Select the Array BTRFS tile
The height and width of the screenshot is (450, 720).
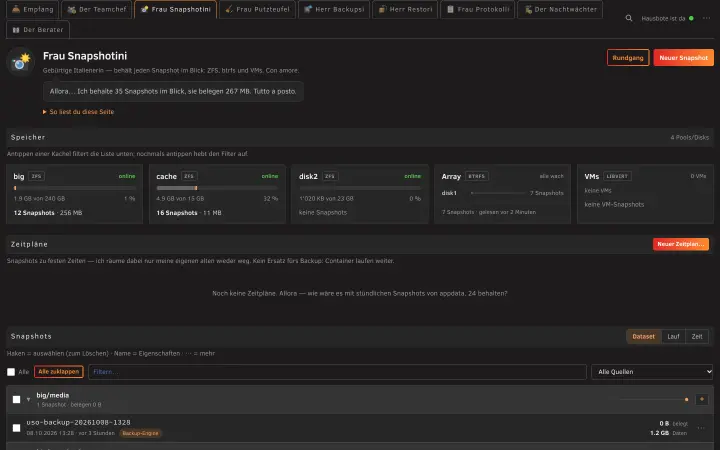502,194
